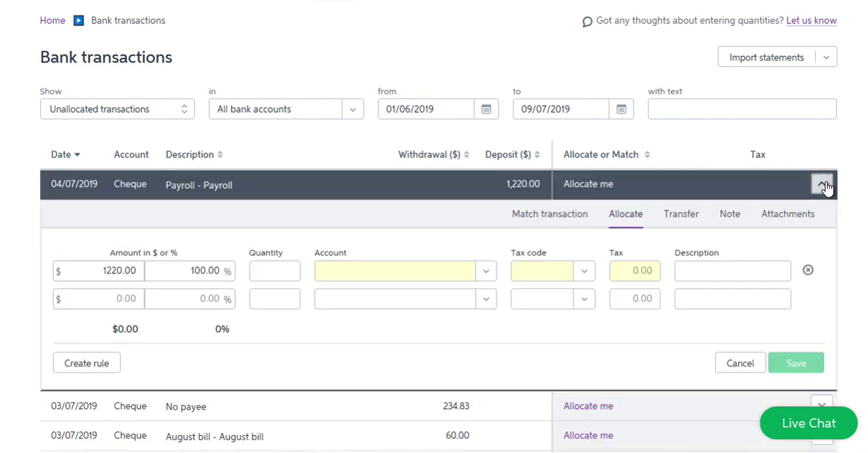Remove the first allocation line with the circled X
Screen dimensions: 868x453
[x=808, y=270]
